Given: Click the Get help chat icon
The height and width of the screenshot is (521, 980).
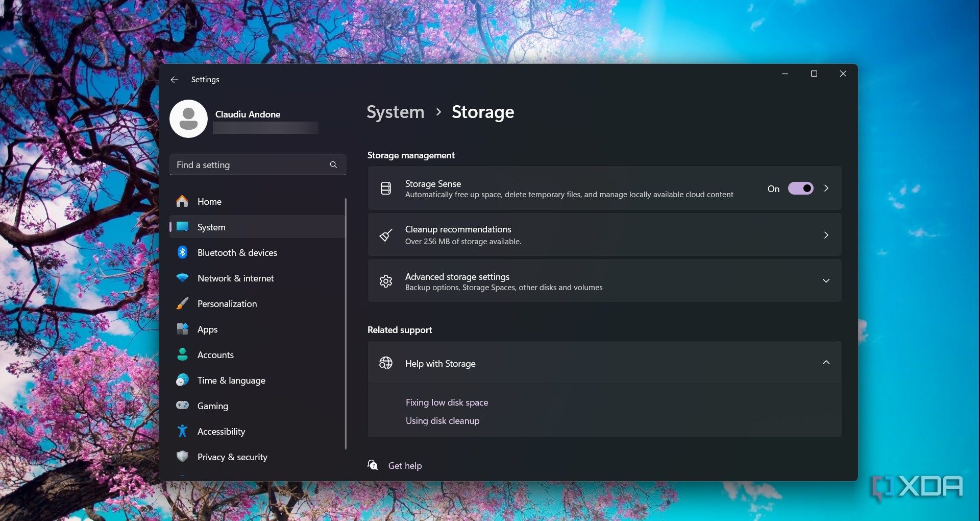Looking at the screenshot, I should 373,465.
